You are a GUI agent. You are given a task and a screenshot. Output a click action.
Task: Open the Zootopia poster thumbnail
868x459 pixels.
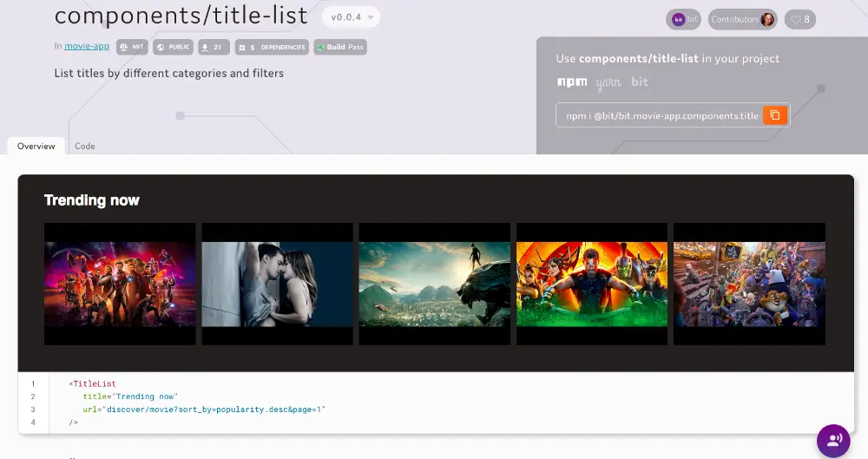[749, 284]
